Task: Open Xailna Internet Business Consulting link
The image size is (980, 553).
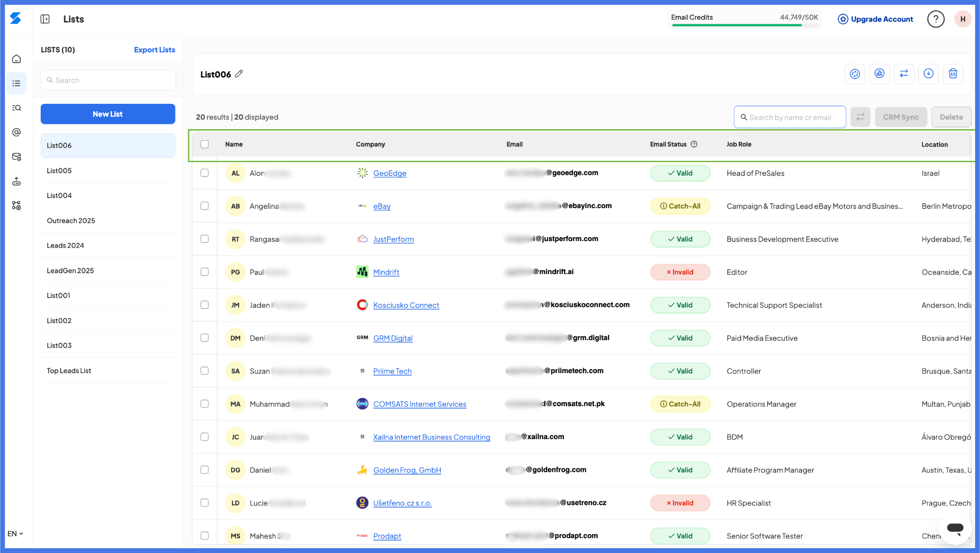Action: point(432,437)
